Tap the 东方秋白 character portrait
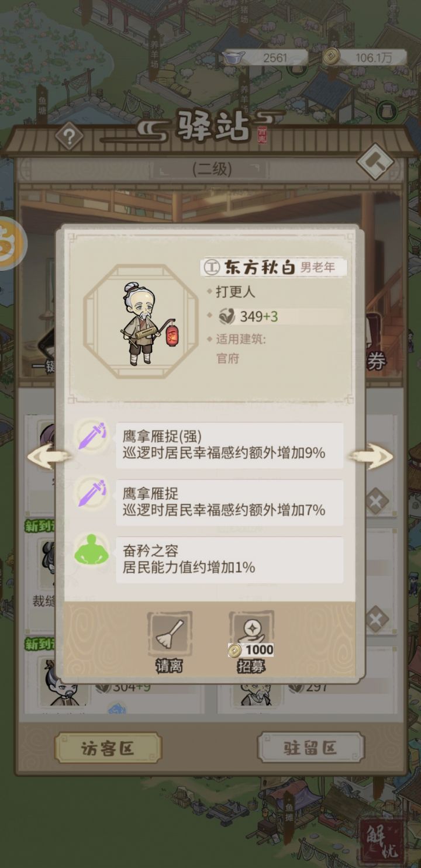Screen dimensions: 421x868 click(x=140, y=322)
